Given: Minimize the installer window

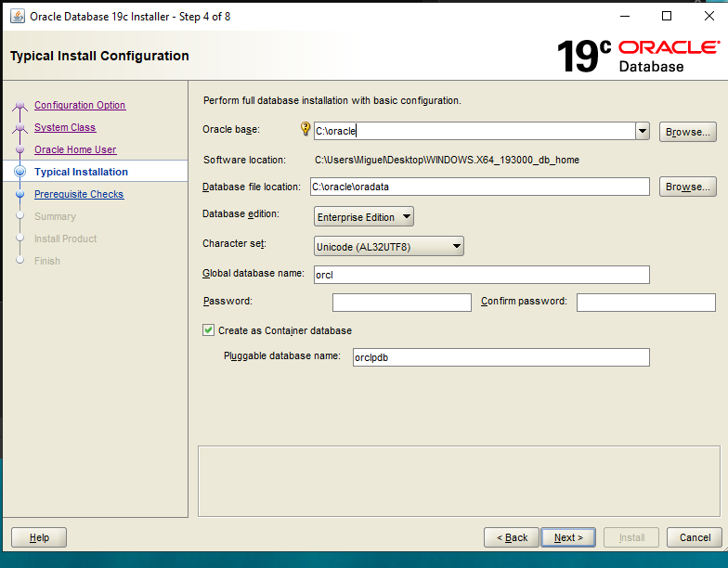Looking at the screenshot, I should pyautogui.click(x=625, y=17).
